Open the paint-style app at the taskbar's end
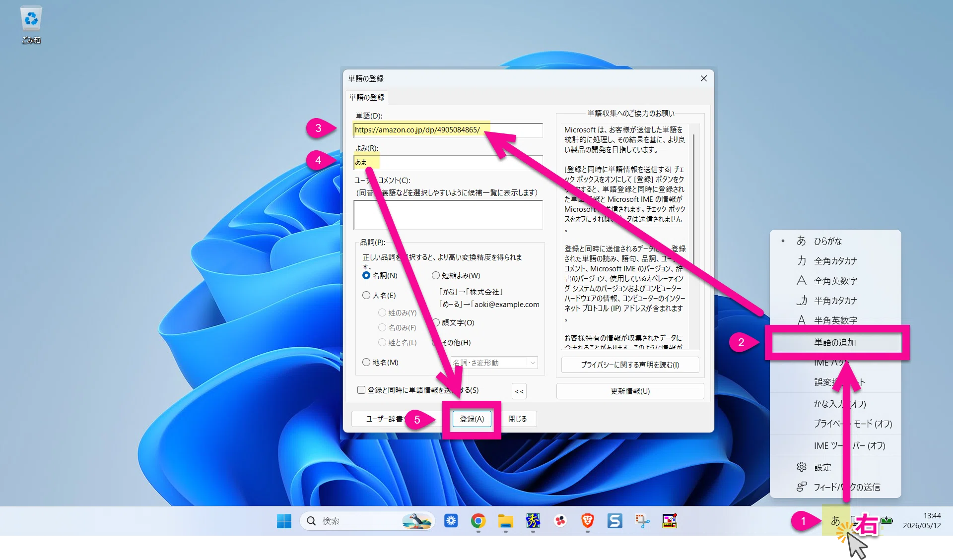Screen dimensions: 953x560 [669, 521]
